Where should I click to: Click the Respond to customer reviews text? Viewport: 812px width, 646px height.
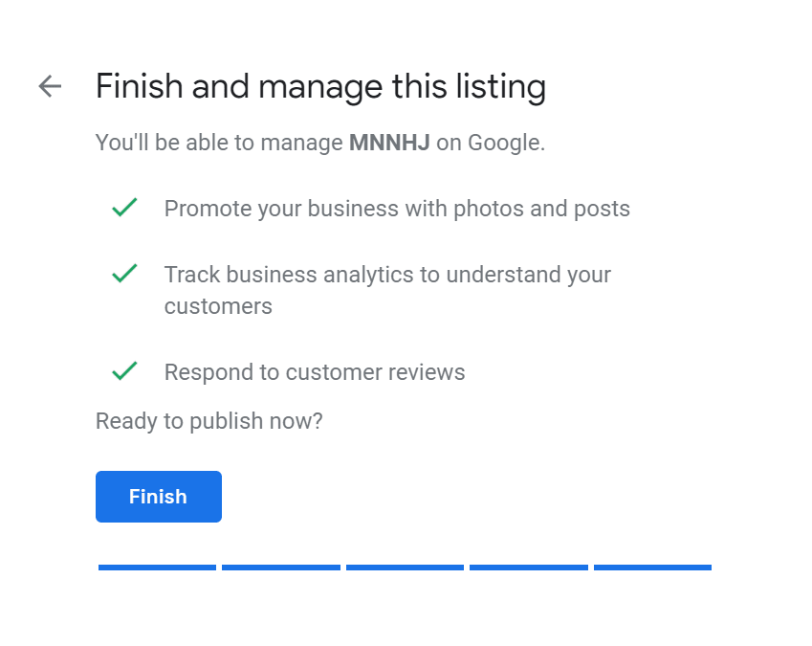coord(315,372)
